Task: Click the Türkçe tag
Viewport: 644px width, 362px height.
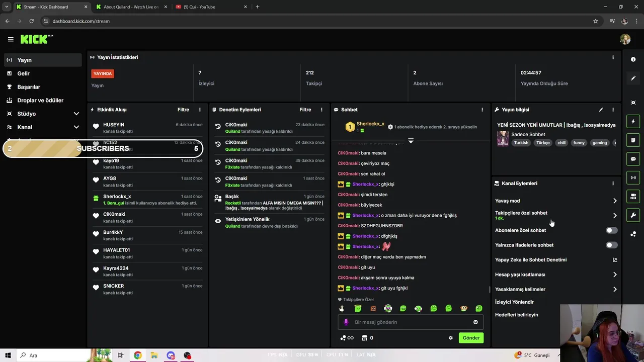Action: pyautogui.click(x=543, y=143)
